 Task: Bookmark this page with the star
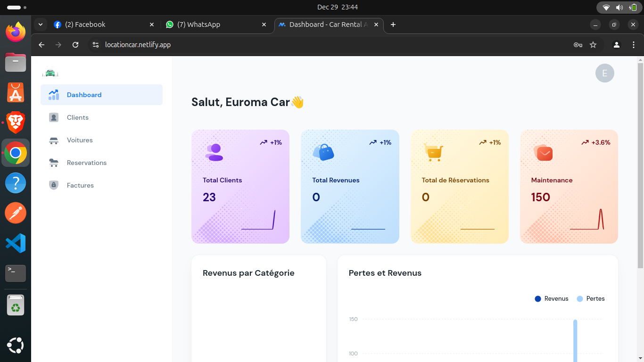coord(593,45)
